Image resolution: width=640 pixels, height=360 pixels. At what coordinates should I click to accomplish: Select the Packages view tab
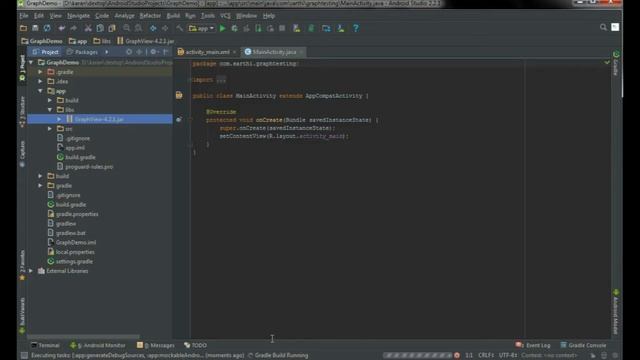[x=82, y=52]
